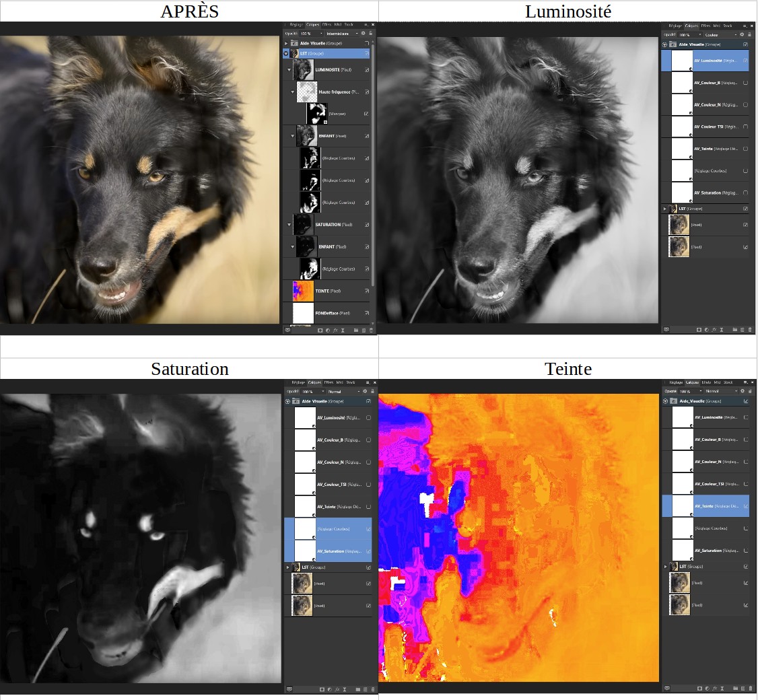Enable AV_Couleur_B checkbox in Luminosité panel

point(745,83)
